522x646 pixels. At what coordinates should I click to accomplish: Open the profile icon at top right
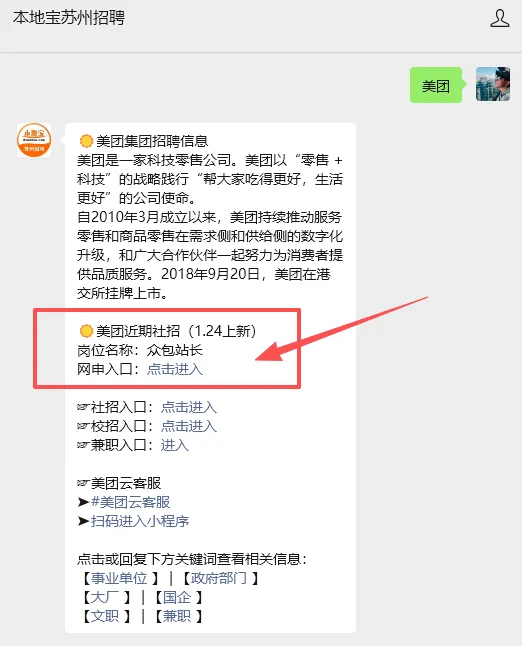[500, 19]
